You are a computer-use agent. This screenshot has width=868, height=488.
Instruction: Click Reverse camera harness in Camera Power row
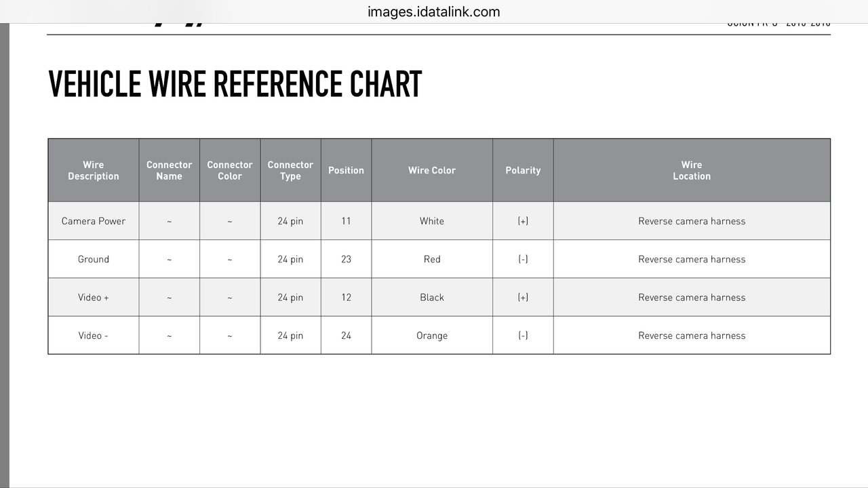pyautogui.click(x=692, y=221)
